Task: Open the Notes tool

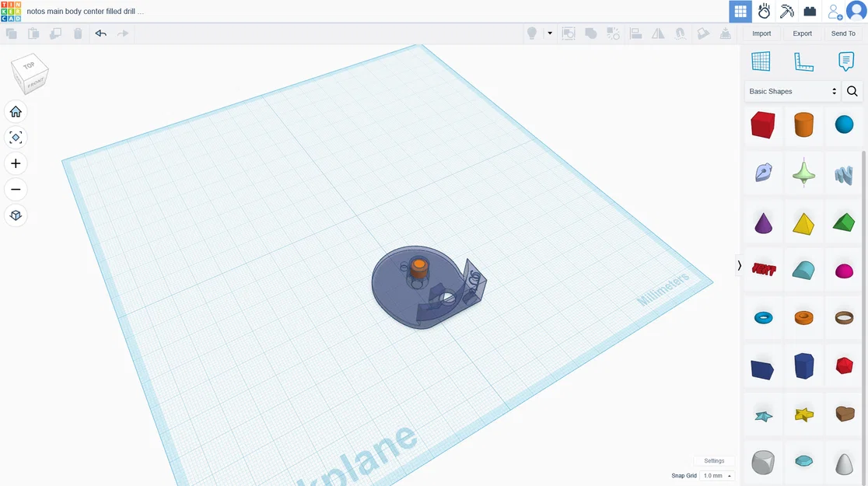Action: (x=846, y=61)
